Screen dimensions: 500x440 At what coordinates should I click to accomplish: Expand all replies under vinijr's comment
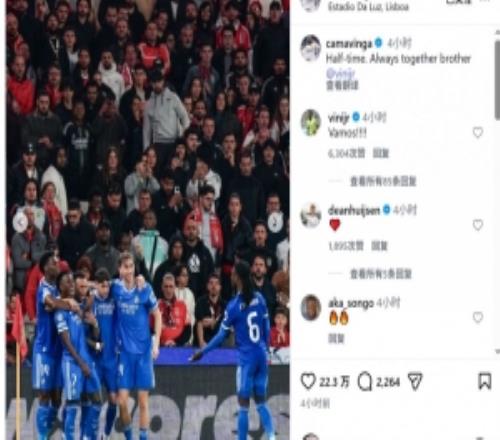383,182
